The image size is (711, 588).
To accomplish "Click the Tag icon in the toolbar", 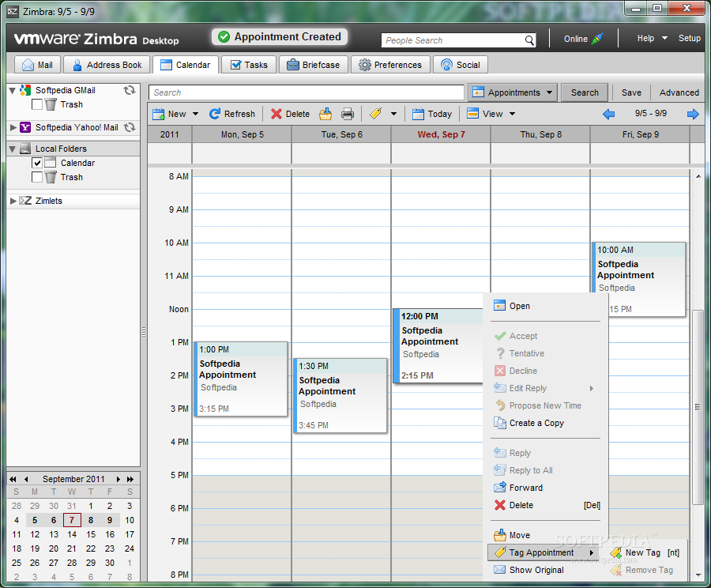I will [375, 114].
